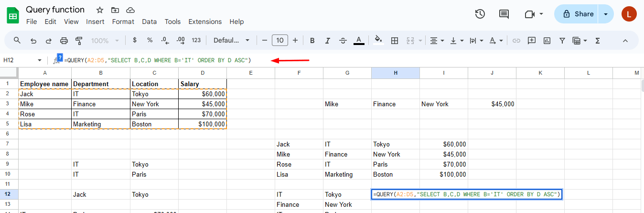The image size is (644, 213).
Task: Toggle italic formatting
Action: [327, 41]
